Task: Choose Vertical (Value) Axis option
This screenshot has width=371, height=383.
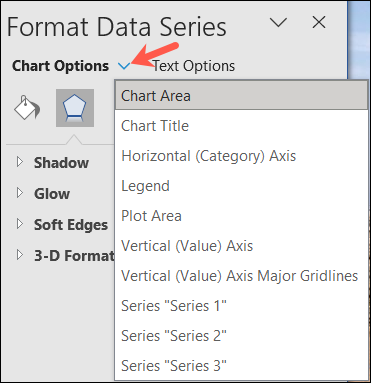Action: point(241,246)
